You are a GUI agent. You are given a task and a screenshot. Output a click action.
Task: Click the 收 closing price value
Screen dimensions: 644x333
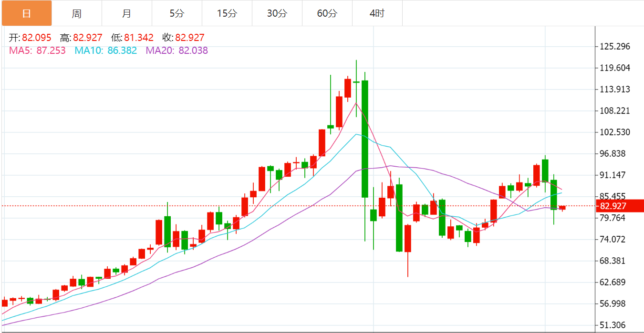pyautogui.click(x=190, y=38)
